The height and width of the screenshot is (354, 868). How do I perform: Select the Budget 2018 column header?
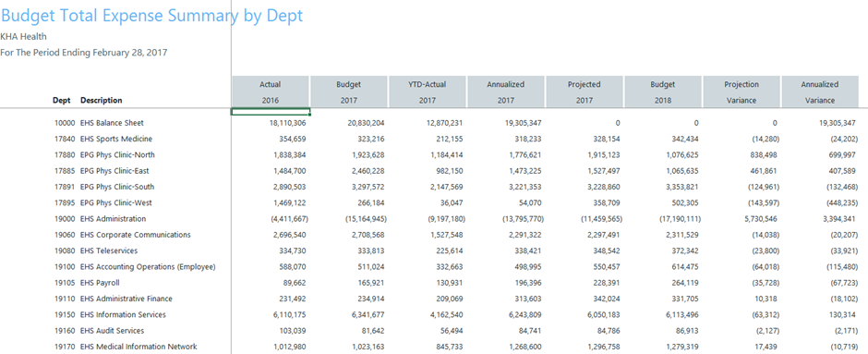coord(663,92)
